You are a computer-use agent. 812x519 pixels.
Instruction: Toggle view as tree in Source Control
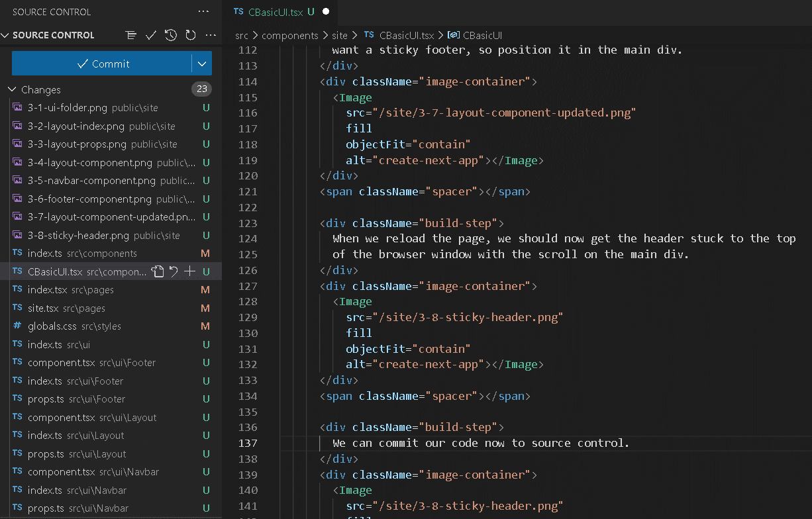(x=131, y=35)
